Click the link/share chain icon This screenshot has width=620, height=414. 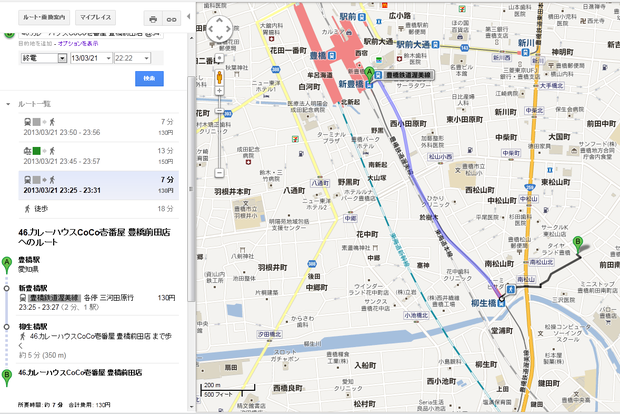click(171, 19)
